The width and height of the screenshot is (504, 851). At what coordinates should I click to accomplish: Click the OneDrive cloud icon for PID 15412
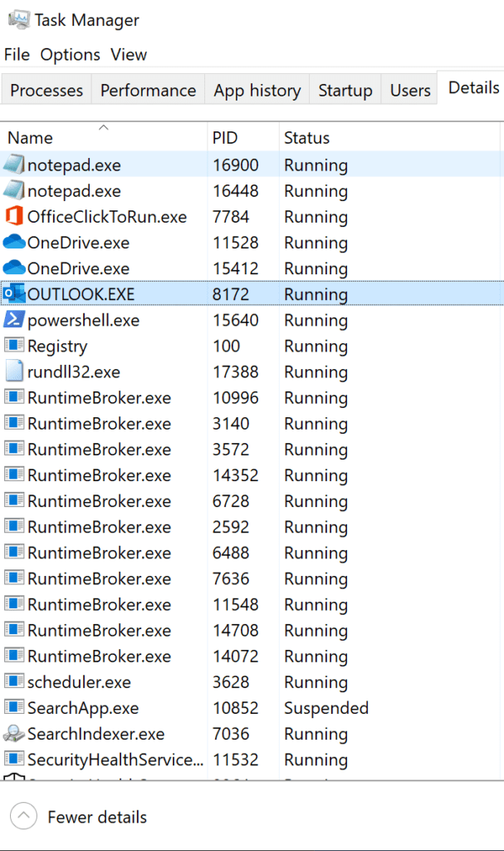tap(14, 268)
